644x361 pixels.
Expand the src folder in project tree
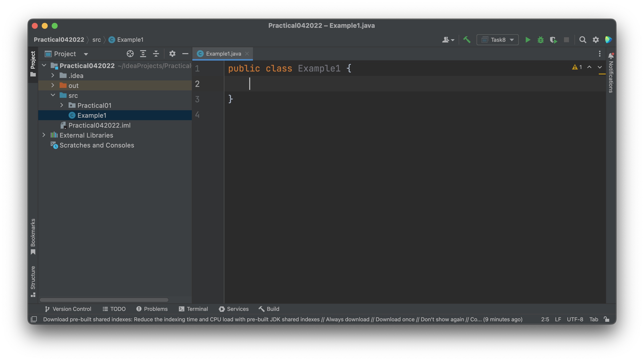(52, 95)
